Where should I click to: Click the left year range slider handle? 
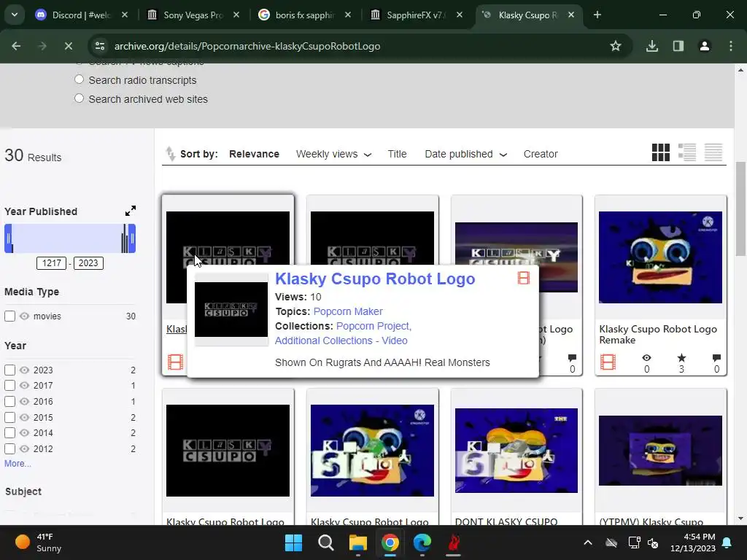click(x=8, y=238)
